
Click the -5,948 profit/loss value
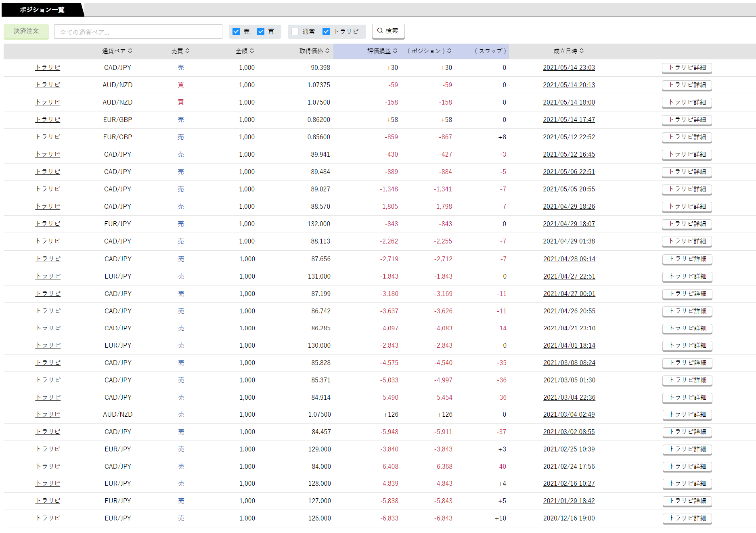coord(389,432)
